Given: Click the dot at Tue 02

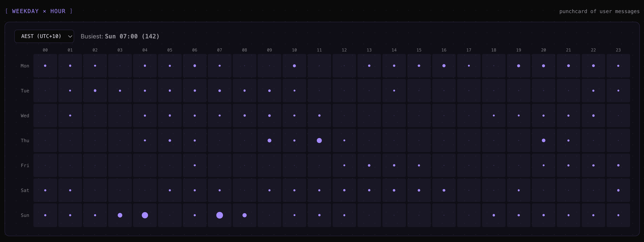Looking at the screenshot, I should (95, 90).
